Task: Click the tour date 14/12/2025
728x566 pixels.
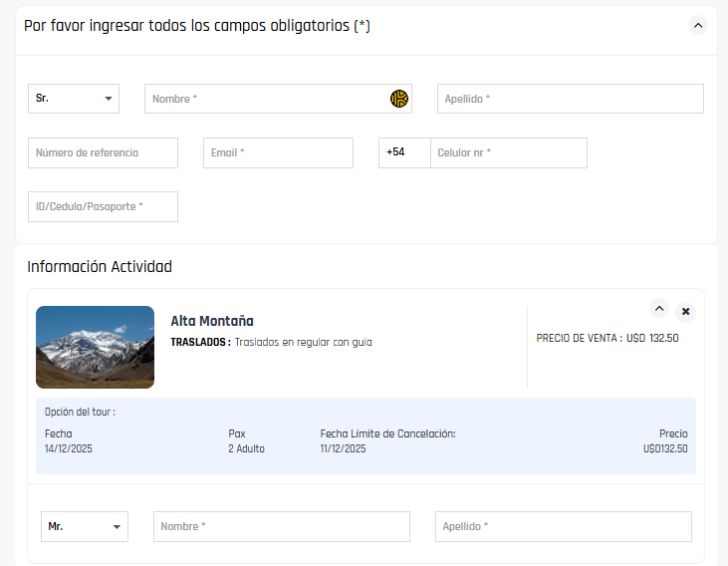Action: [x=69, y=448]
